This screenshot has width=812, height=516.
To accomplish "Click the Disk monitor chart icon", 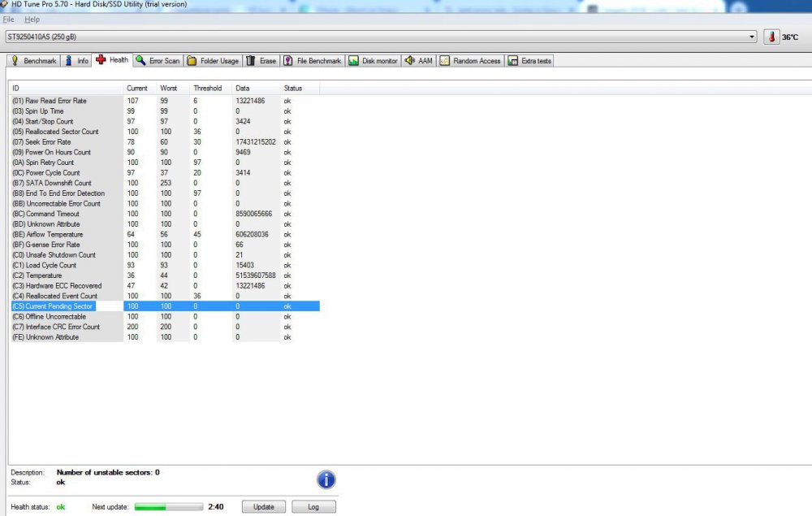I will 353,61.
